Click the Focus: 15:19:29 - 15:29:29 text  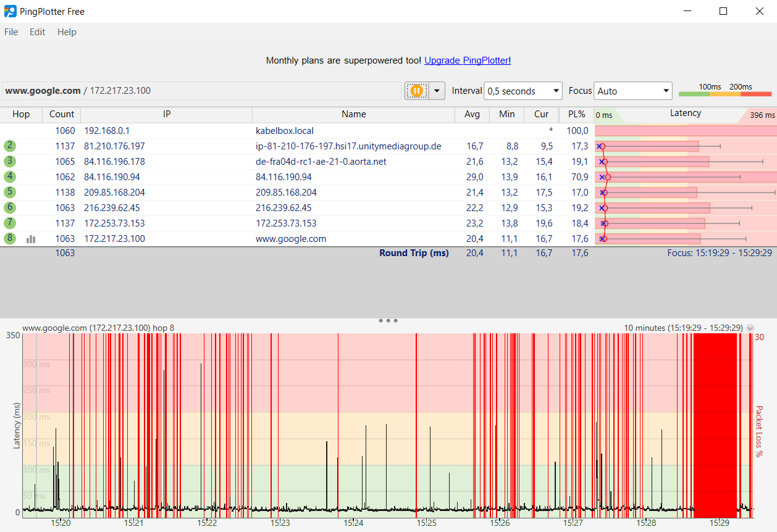click(720, 253)
